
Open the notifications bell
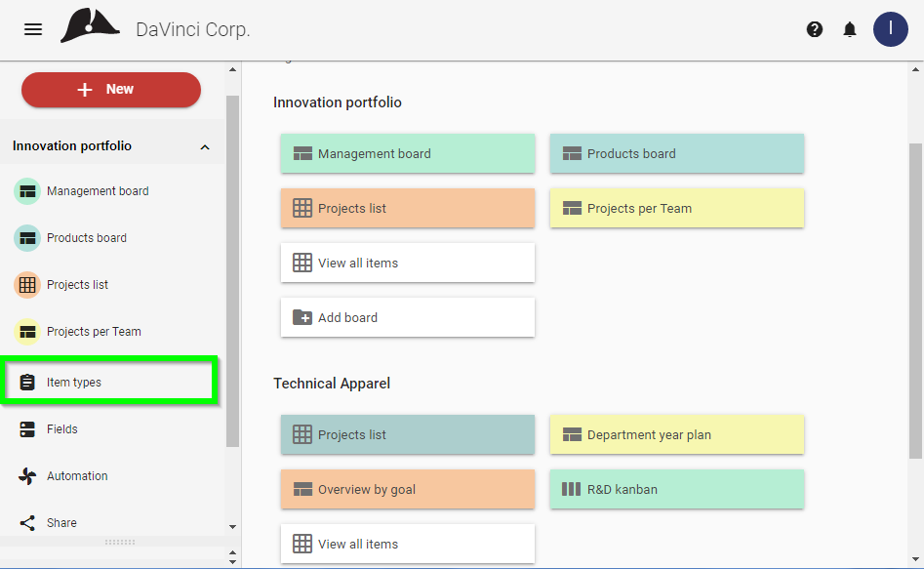pyautogui.click(x=849, y=29)
